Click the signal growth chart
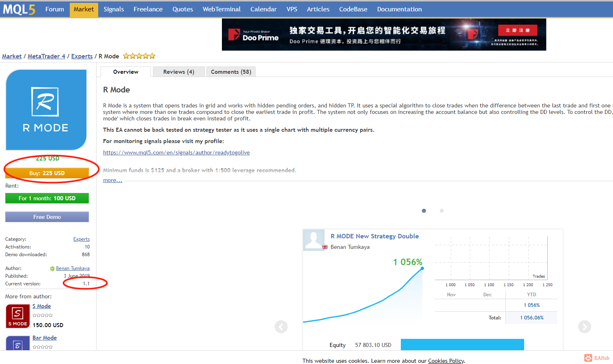Image resolution: width=613 pixels, height=364 pixels. (363, 295)
